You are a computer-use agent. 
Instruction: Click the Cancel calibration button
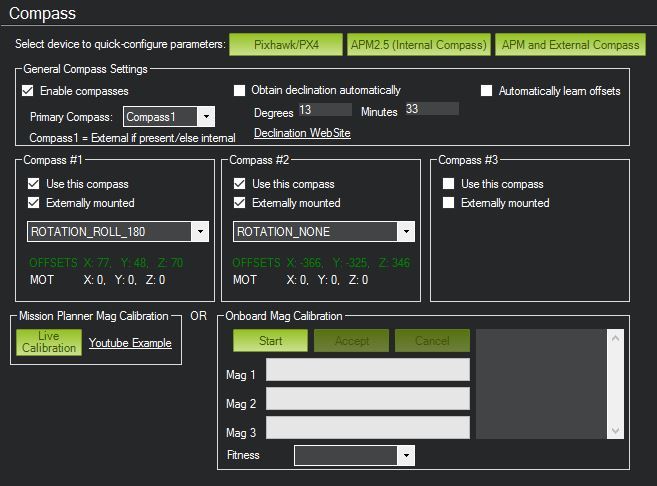432,341
